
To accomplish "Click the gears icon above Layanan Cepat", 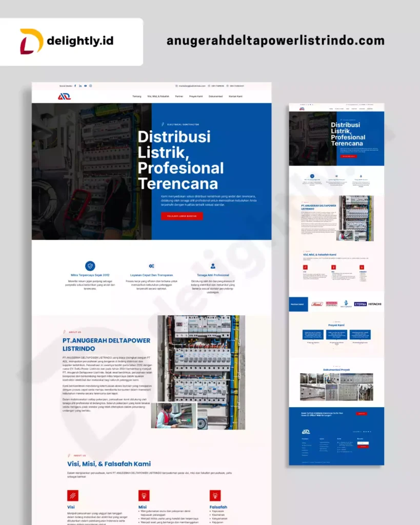I will coord(151,266).
